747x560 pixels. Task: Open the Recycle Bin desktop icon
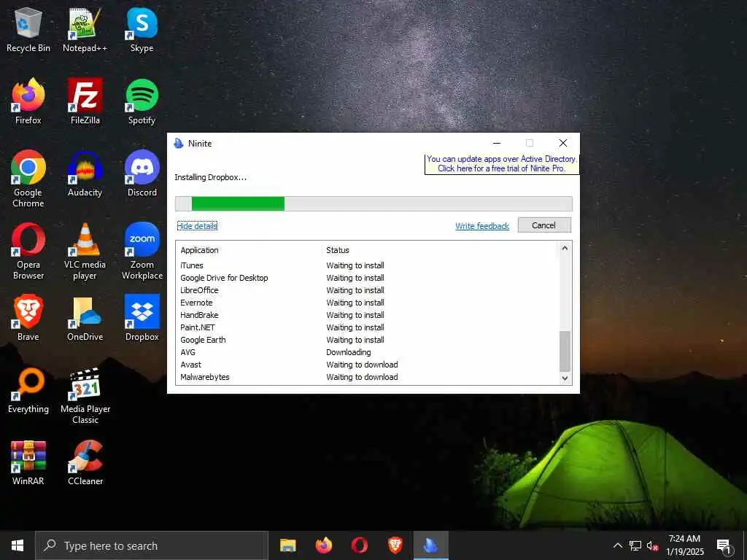tap(28, 30)
